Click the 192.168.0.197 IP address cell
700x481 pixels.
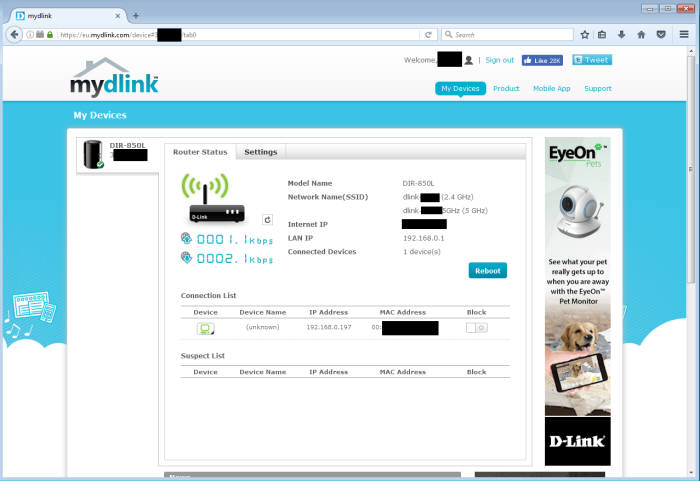coord(329,327)
